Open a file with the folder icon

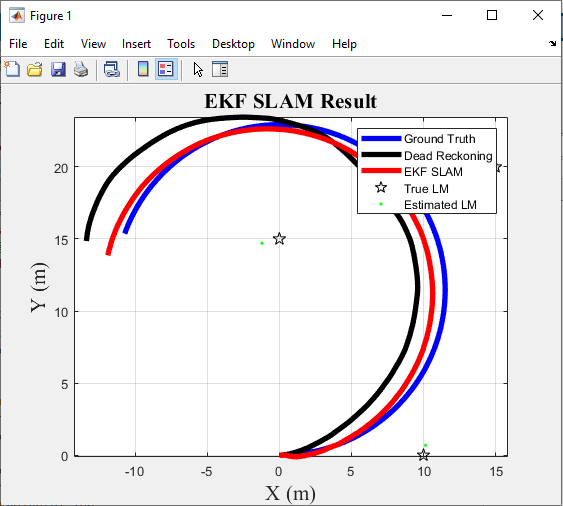35,69
